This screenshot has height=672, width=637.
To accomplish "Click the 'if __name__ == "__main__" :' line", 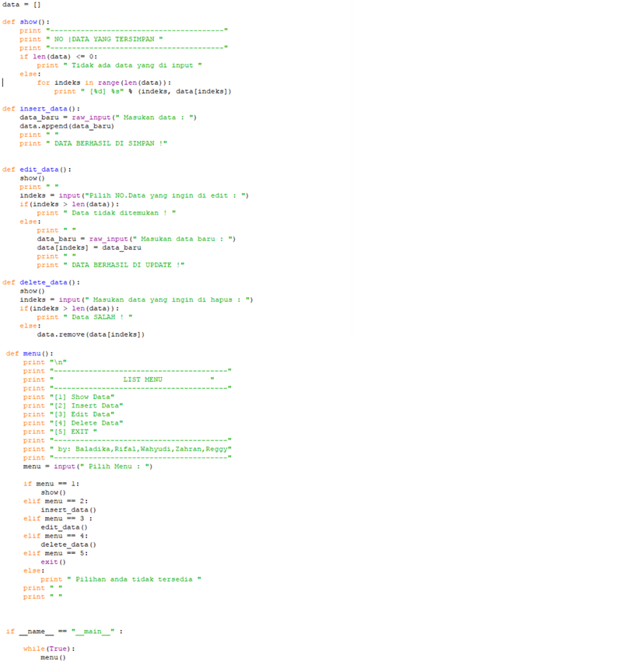I will (x=65, y=632).
